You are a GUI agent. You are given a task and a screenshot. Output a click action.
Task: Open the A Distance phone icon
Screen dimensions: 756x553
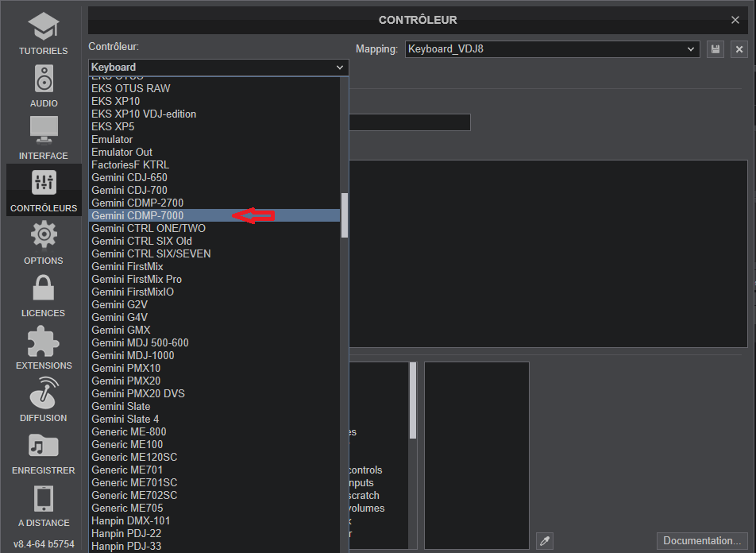[44, 498]
